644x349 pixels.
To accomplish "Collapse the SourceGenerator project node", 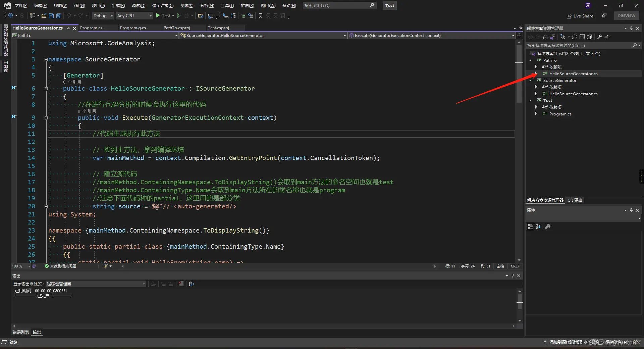I will [531, 81].
